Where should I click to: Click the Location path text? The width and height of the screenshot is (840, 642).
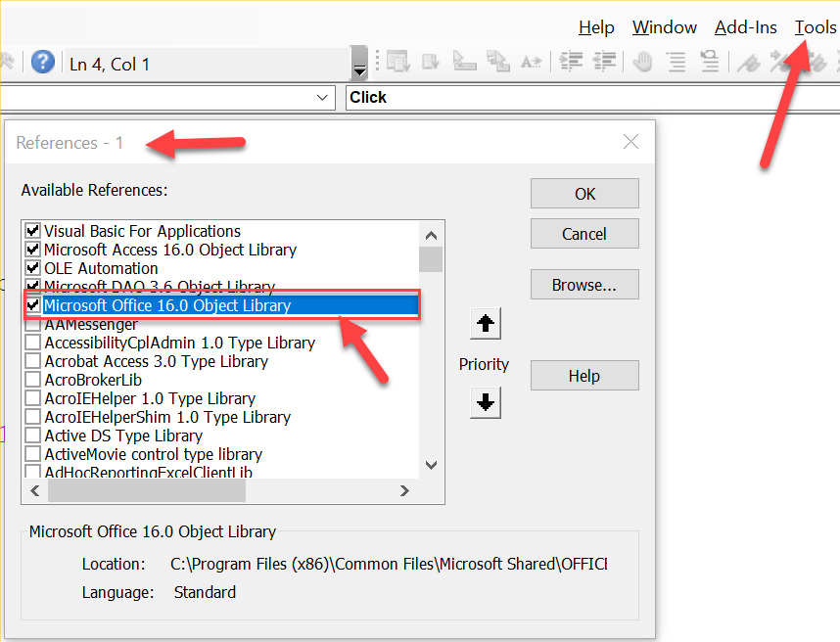pyautogui.click(x=389, y=564)
